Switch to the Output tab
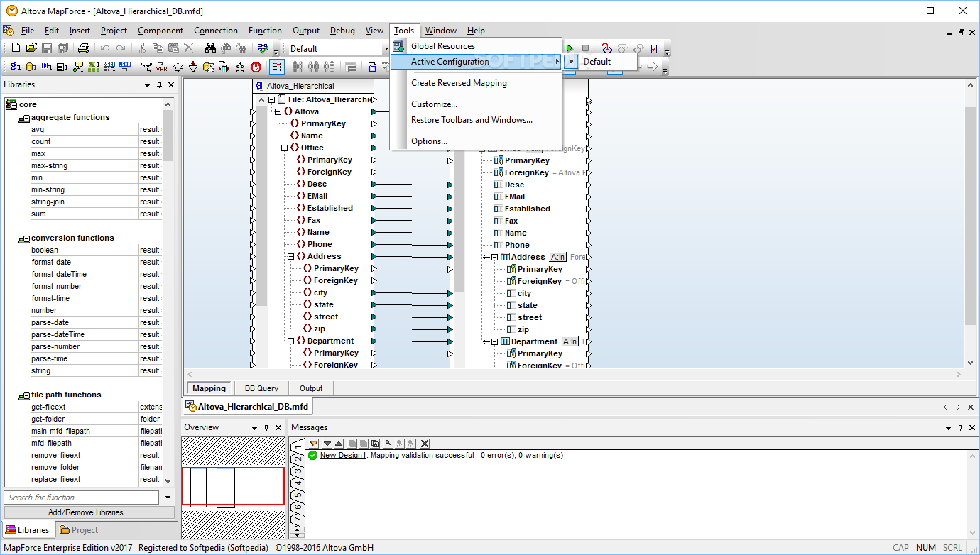980x555 pixels. coord(311,388)
